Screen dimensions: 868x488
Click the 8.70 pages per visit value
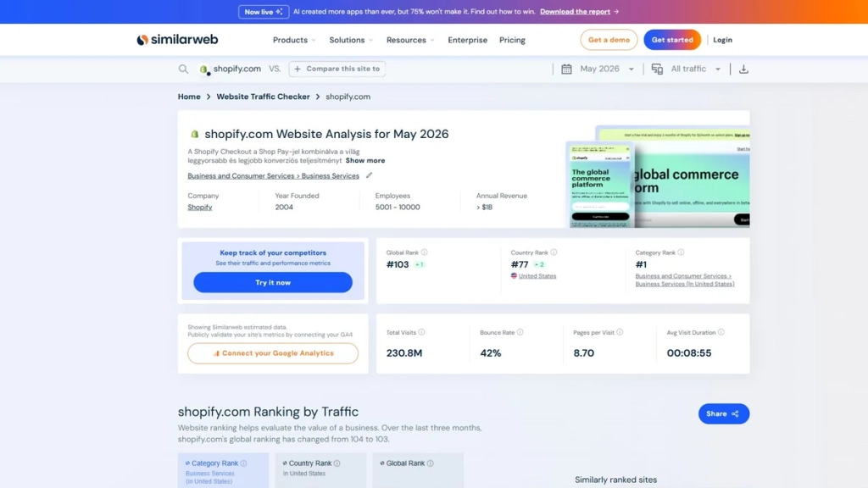pos(583,353)
